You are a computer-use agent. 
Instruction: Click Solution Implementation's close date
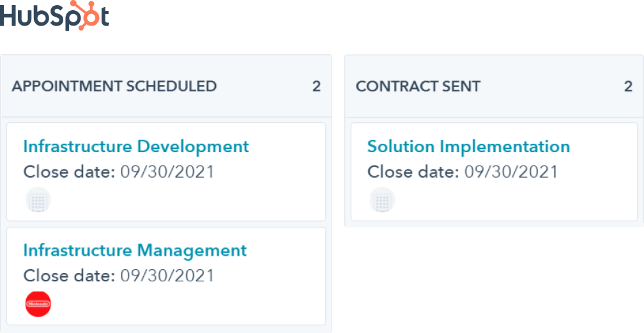(x=511, y=172)
